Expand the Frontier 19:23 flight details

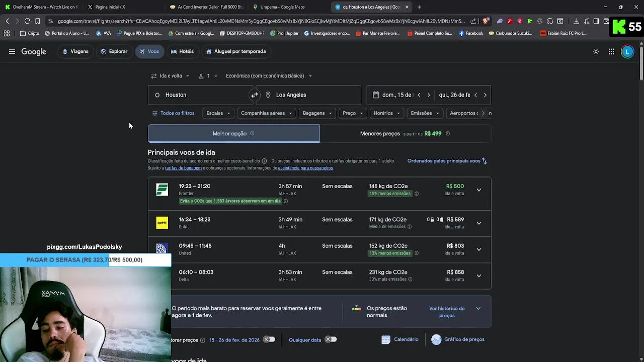pyautogui.click(x=479, y=190)
